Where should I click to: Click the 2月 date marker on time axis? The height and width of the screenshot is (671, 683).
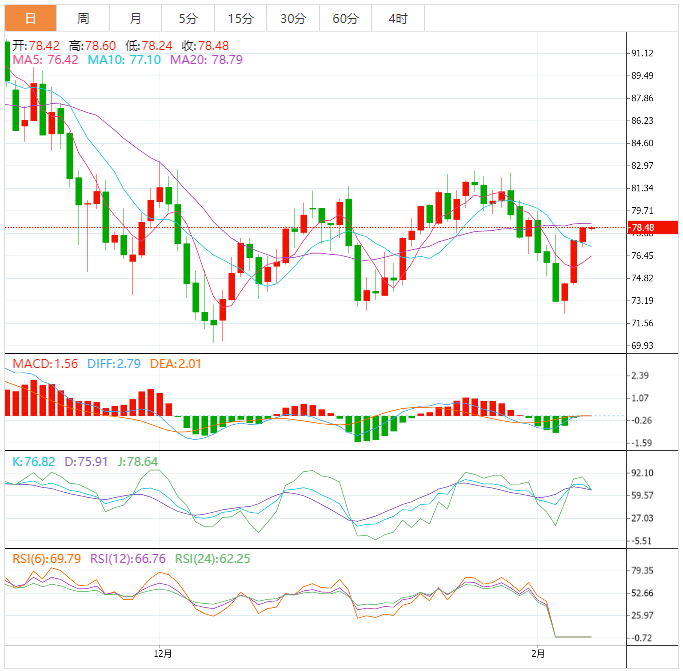pyautogui.click(x=538, y=653)
